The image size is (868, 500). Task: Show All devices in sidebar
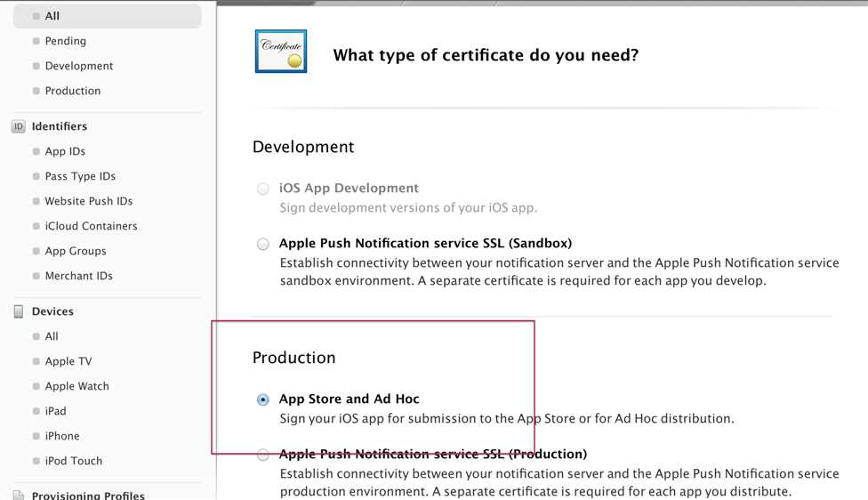pyautogui.click(x=52, y=336)
